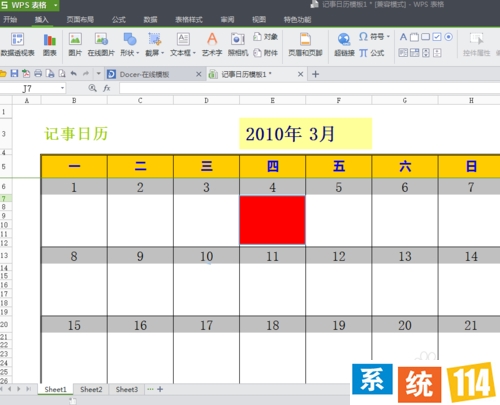This screenshot has height=405, width=500.
Task: Switch to the 页面布局 ribbon tab
Action: (80, 20)
